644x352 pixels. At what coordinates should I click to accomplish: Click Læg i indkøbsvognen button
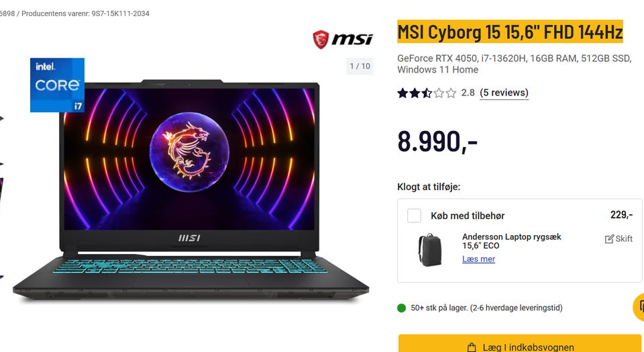click(x=519, y=343)
